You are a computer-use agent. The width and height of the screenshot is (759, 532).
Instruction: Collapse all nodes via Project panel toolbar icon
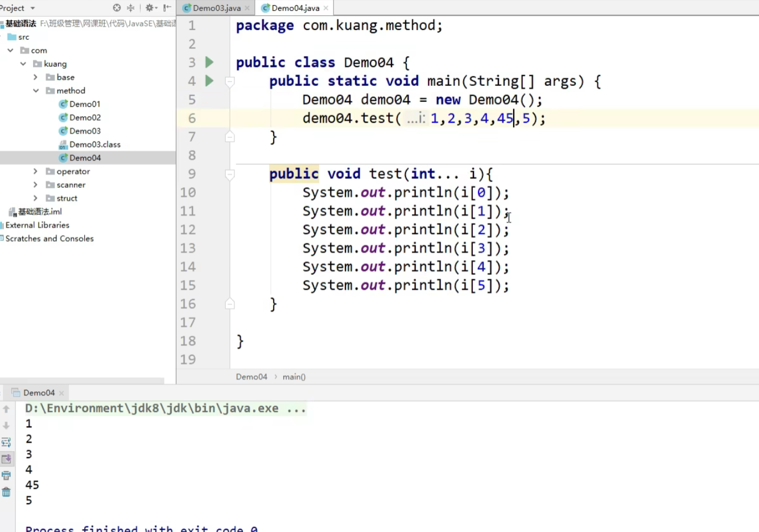[131, 8]
